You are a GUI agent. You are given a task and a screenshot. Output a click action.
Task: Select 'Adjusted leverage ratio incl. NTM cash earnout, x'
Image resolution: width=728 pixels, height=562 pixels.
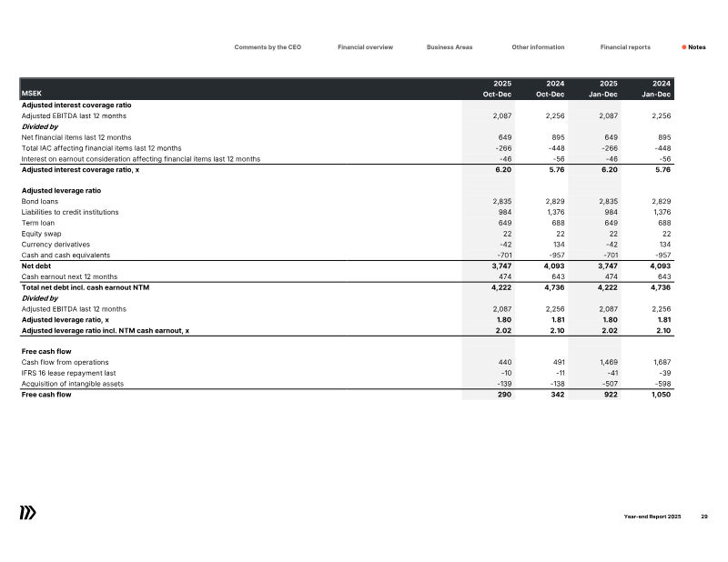106,330
